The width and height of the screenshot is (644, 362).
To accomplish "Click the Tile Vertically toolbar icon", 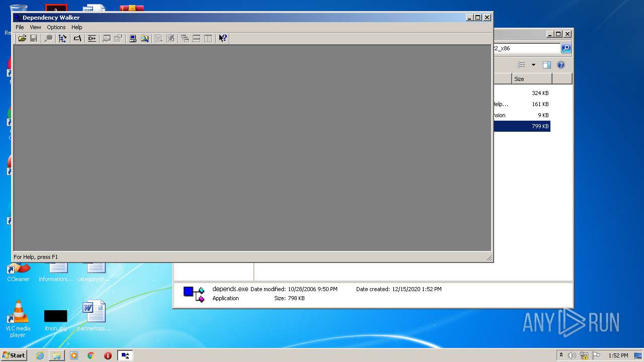I will pos(208,38).
